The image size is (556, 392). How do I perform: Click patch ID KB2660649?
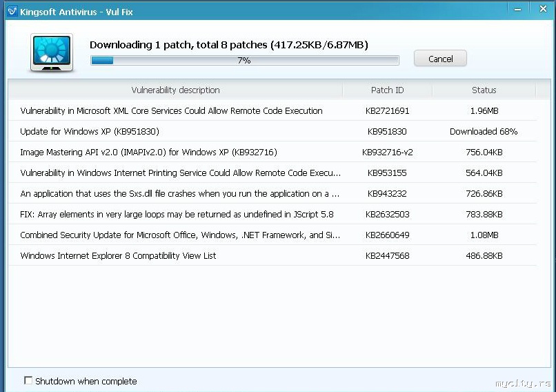point(387,235)
